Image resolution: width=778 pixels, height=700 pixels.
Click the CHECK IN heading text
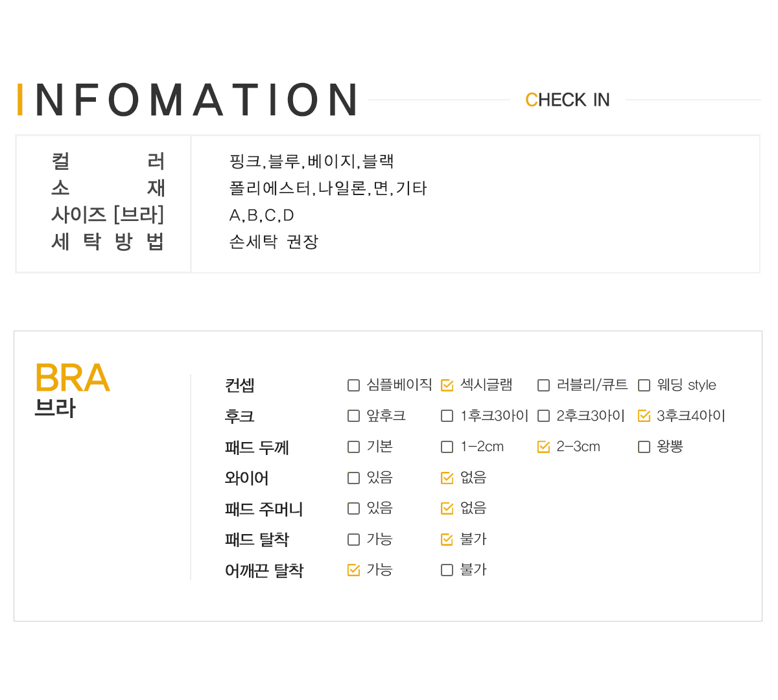click(567, 100)
